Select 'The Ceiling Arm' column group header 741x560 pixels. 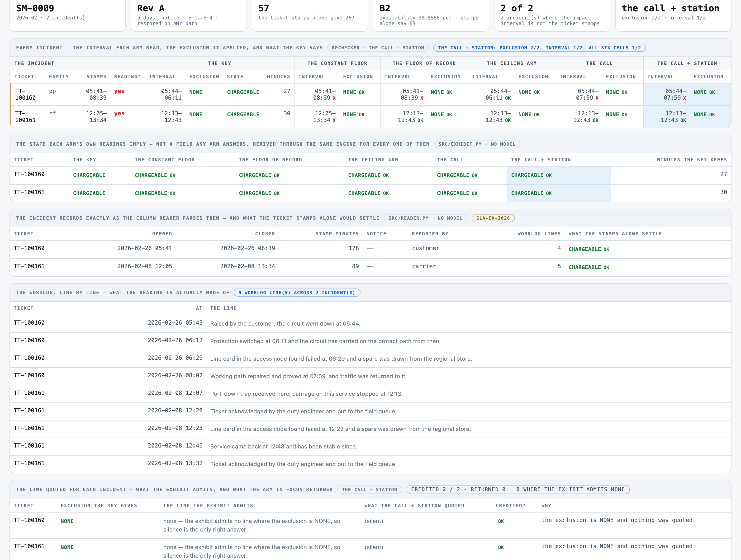[x=512, y=63]
